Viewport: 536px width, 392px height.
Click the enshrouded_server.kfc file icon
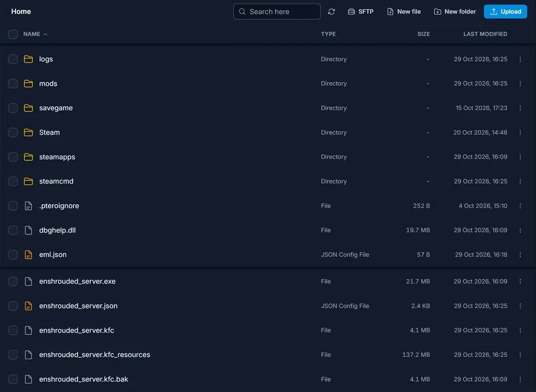(x=28, y=331)
